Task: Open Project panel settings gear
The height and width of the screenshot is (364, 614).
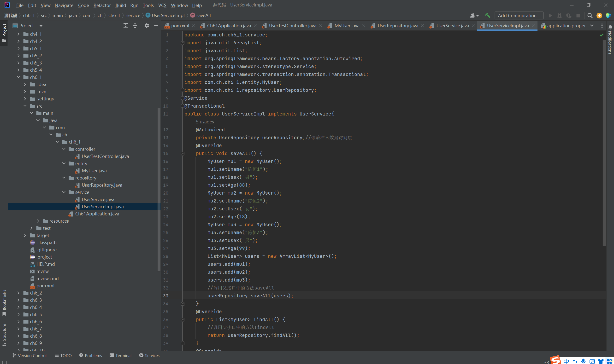Action: [147, 26]
